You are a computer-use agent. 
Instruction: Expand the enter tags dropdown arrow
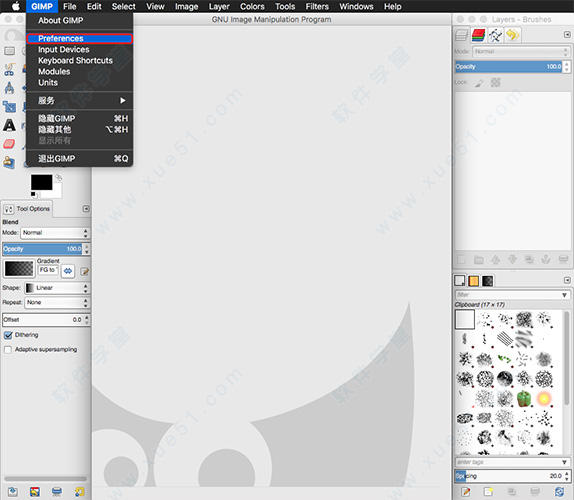coord(564,462)
